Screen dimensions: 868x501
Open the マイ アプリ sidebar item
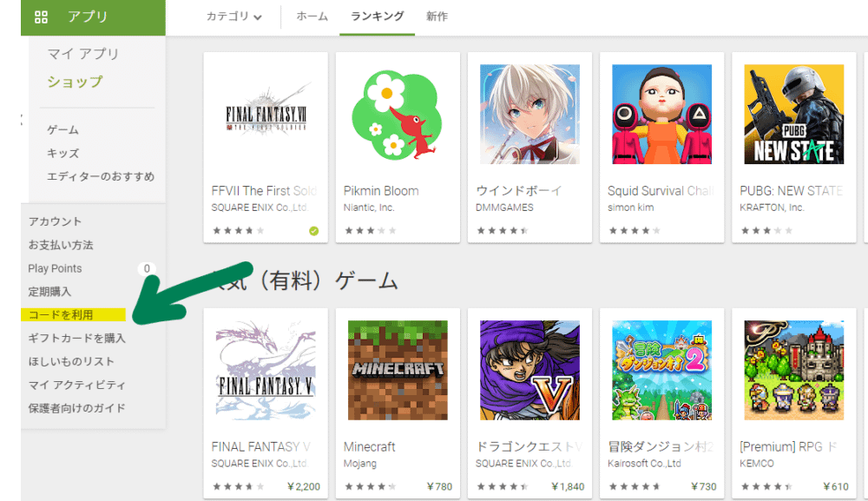click(x=83, y=54)
